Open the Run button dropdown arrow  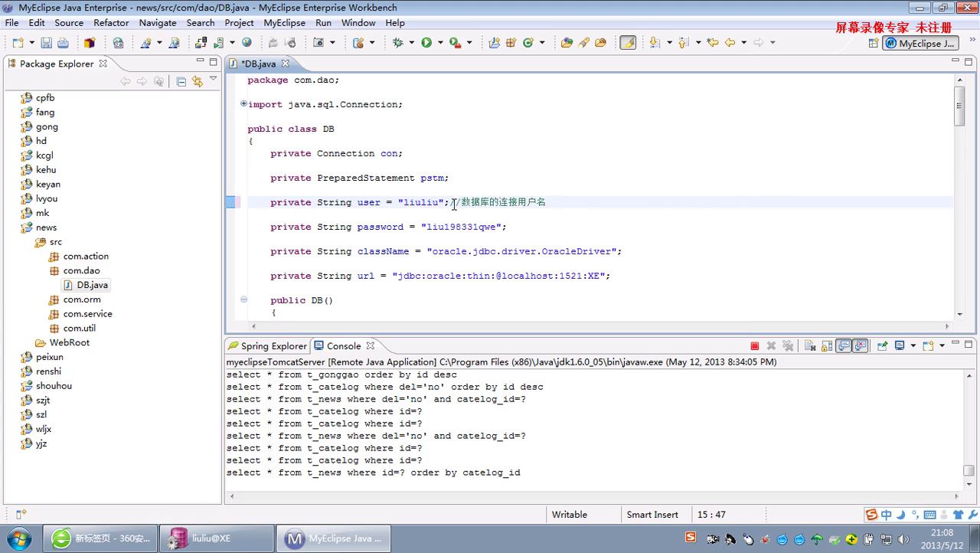(x=440, y=43)
